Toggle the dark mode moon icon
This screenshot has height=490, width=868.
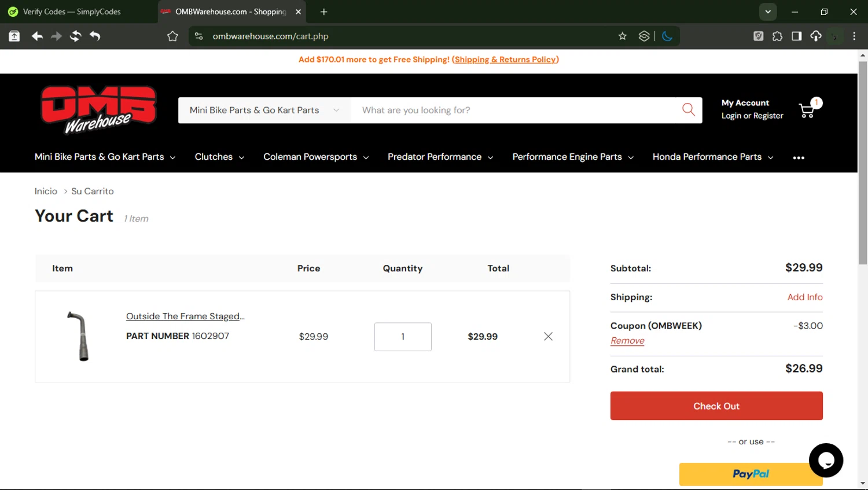tap(667, 36)
